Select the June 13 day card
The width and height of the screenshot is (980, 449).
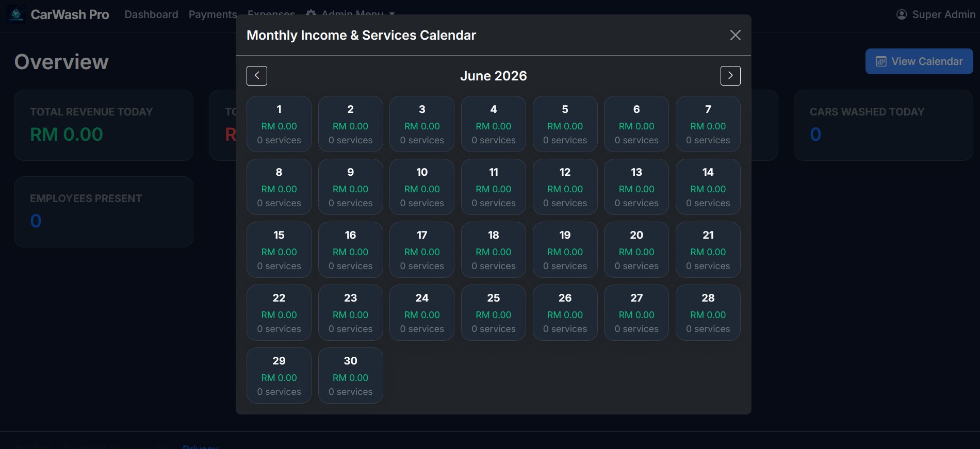(x=636, y=187)
